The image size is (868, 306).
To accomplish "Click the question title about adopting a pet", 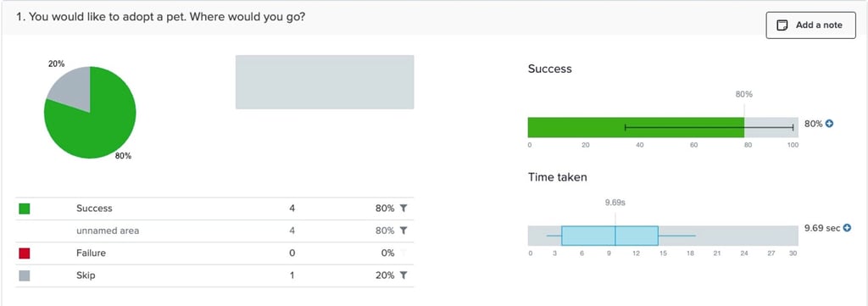I will pyautogui.click(x=161, y=17).
